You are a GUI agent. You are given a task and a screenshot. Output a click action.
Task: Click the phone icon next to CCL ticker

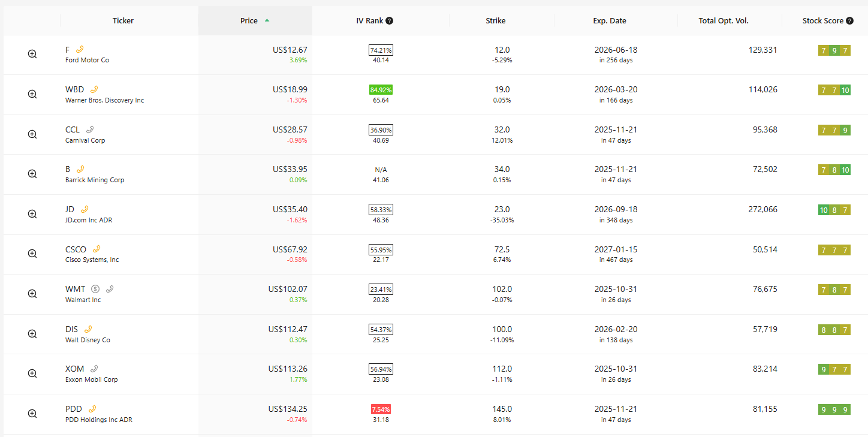tap(90, 129)
